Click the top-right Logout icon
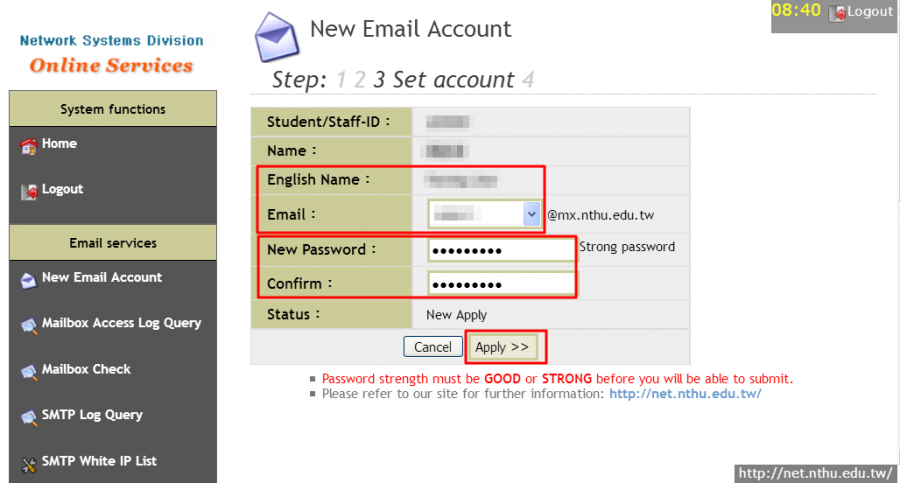 coord(837,12)
